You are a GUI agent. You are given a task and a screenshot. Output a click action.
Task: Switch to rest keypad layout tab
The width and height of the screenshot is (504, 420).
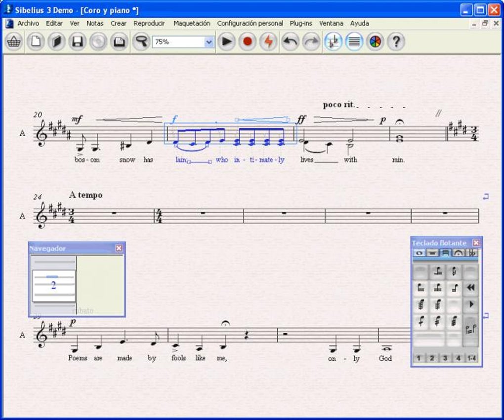432,253
